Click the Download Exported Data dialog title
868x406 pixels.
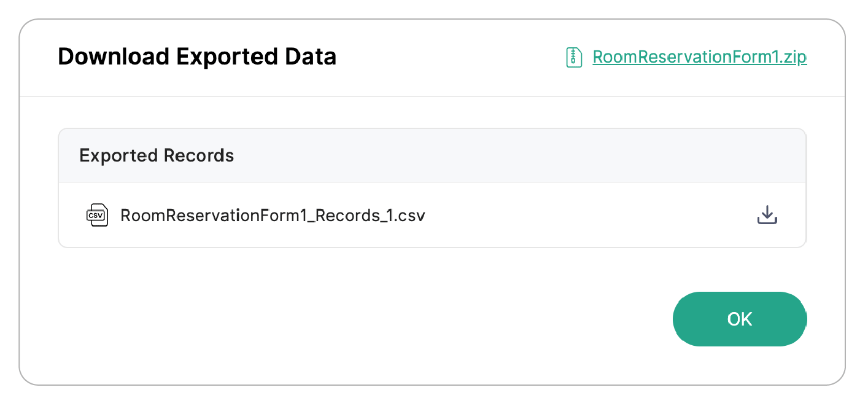coord(197,57)
